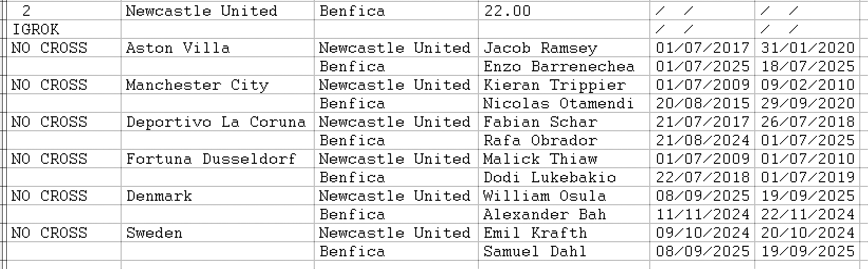
Task: Select the Nicolas Otamendi cell
Action: 558,104
